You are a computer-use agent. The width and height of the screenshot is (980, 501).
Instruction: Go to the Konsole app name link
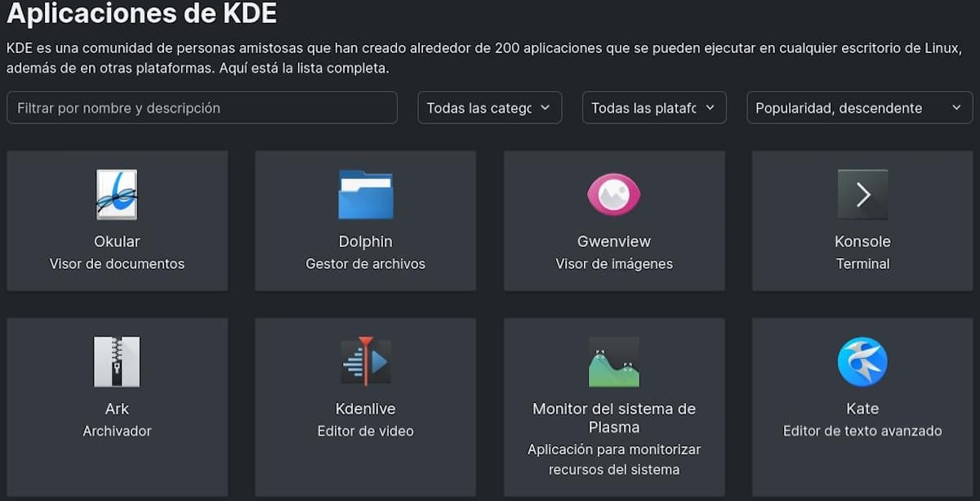coord(862,242)
